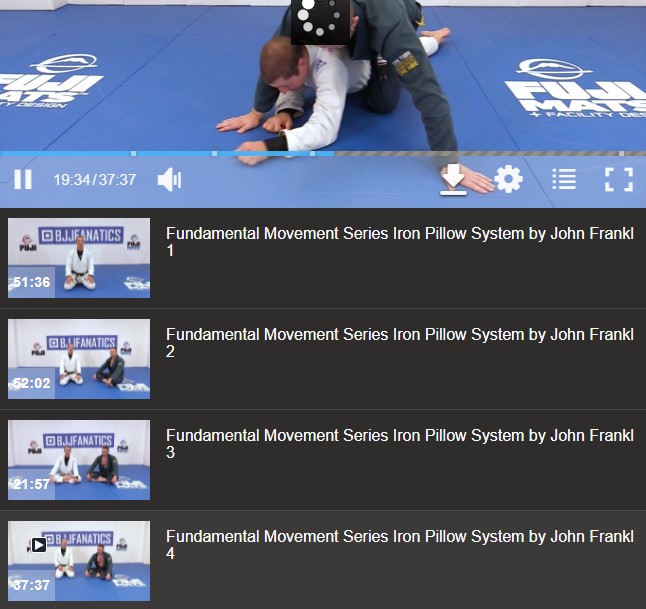This screenshot has width=646, height=609.
Task: Click play icon on volume 4 thumbnail
Action: tap(39, 545)
